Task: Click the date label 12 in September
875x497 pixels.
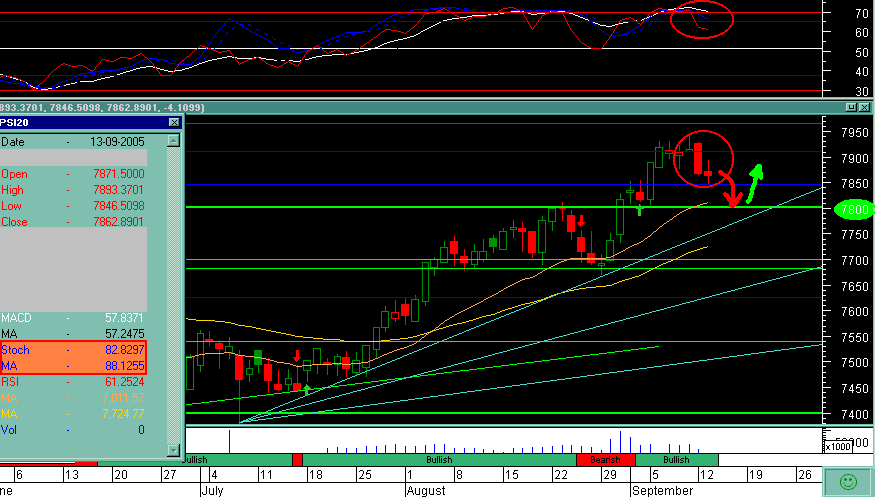Action: [x=706, y=475]
